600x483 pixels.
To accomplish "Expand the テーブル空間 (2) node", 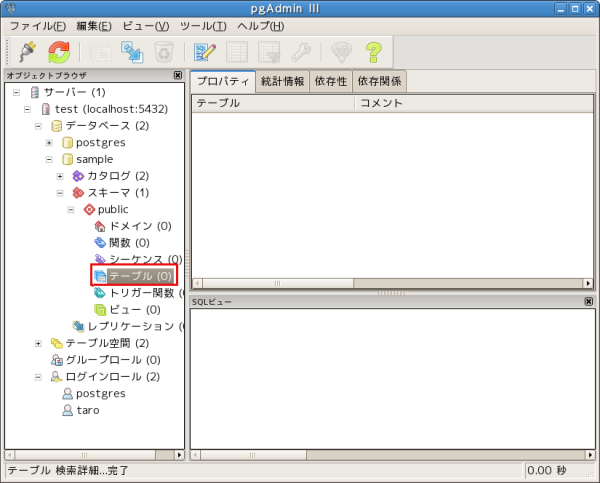I will (38, 344).
